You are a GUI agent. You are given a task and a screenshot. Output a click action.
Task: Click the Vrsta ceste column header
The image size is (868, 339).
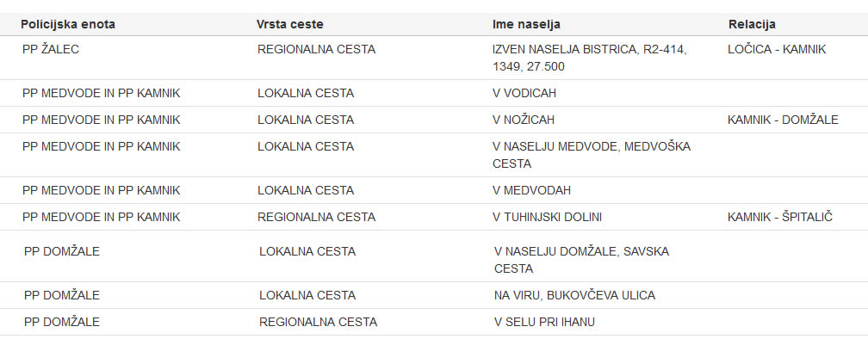289,25
